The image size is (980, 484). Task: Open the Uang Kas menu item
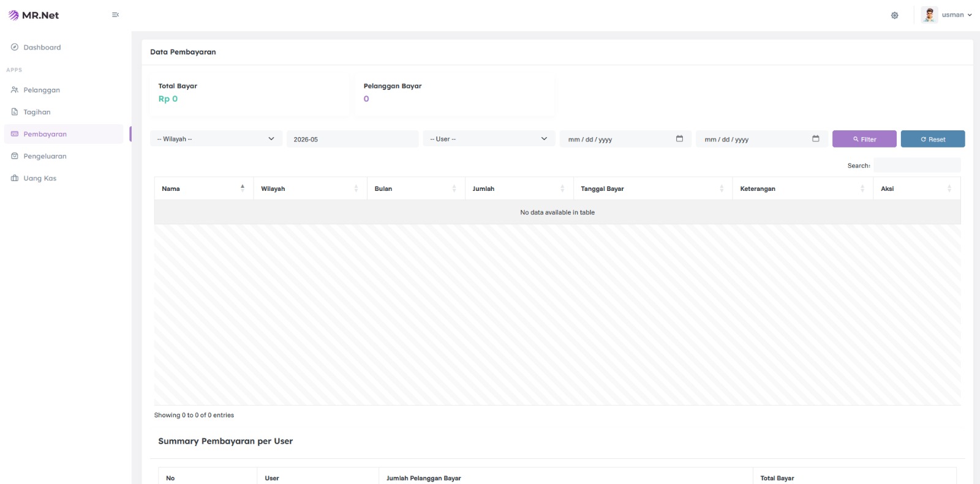tap(40, 178)
